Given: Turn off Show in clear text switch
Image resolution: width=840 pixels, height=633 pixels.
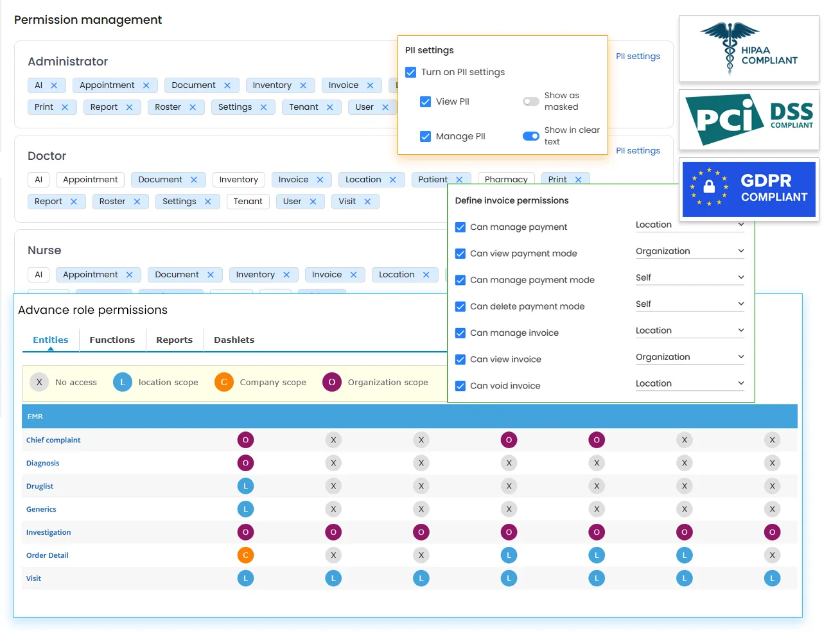Looking at the screenshot, I should click(x=530, y=136).
